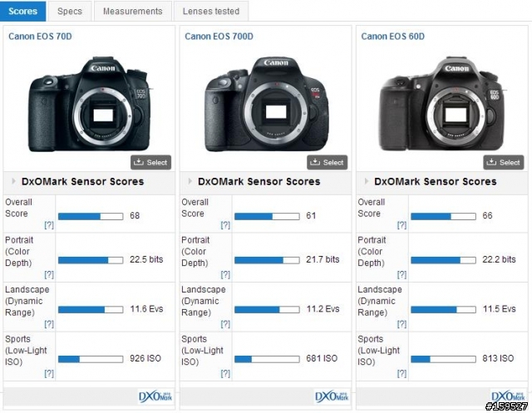Open help [?] for 70D Portrait Color Depth

(49, 274)
